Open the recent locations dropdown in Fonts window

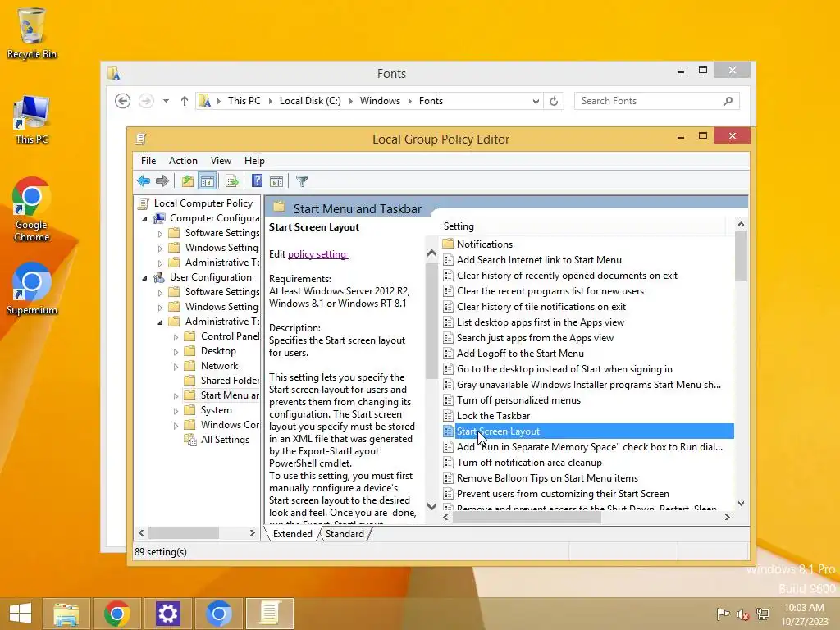point(166,101)
